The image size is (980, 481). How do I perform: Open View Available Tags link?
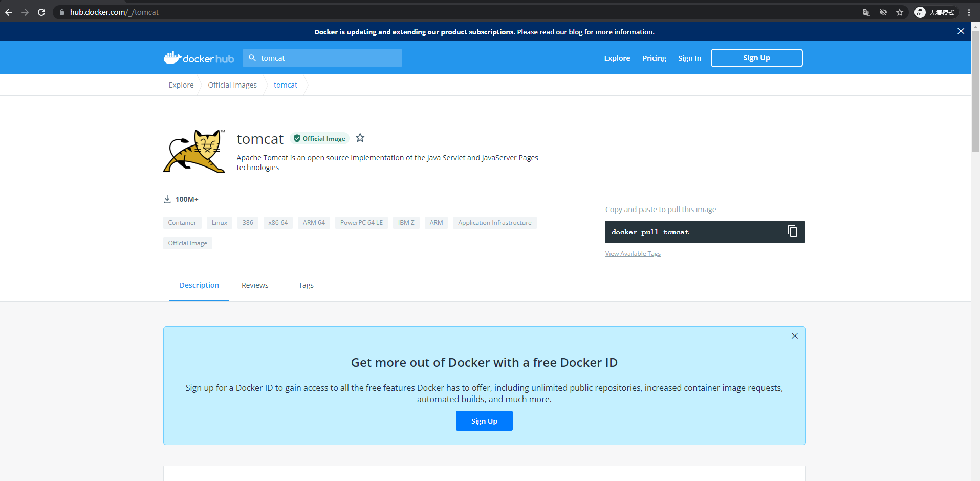pos(633,254)
